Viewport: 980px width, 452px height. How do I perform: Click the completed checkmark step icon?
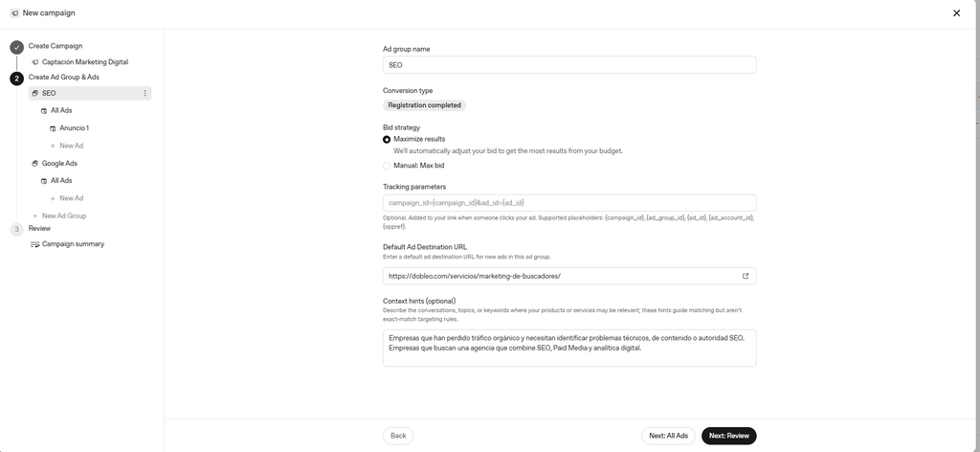(17, 48)
